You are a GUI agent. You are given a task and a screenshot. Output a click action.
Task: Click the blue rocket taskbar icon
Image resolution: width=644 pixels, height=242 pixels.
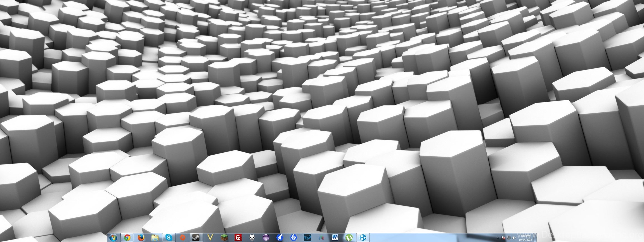(280, 238)
